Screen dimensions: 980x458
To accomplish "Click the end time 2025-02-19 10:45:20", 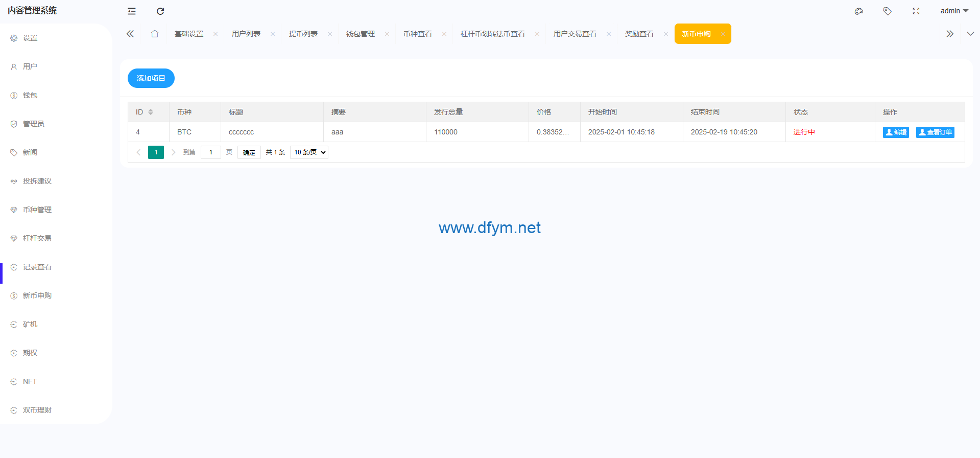I will (724, 132).
